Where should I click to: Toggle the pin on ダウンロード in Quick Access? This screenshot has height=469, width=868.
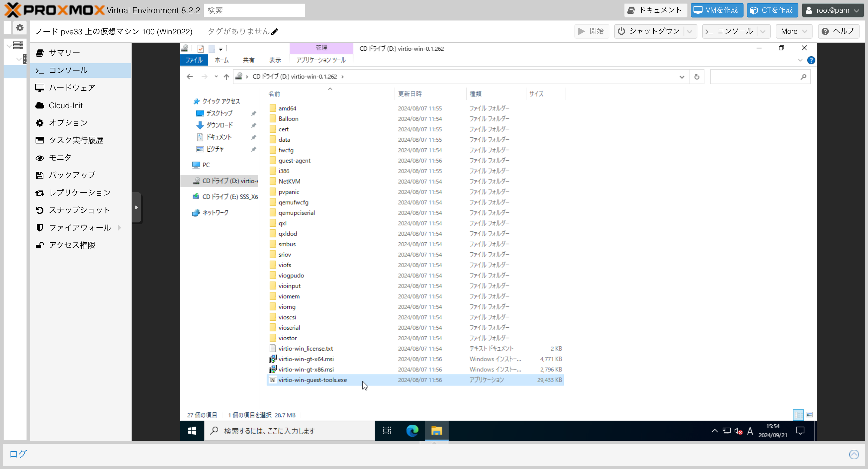coord(253,125)
